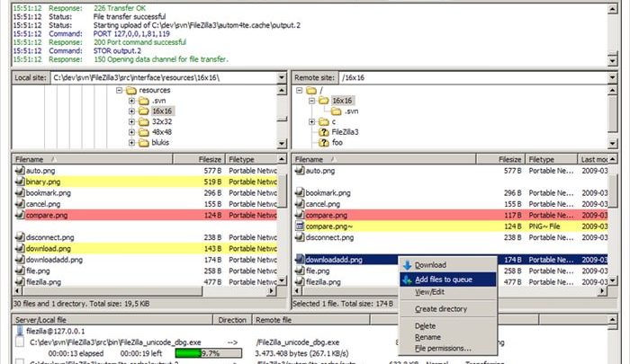Image resolution: width=630 pixels, height=364 pixels.
Task: Click the queue Remote file column header
Action: pyautogui.click(x=310, y=320)
